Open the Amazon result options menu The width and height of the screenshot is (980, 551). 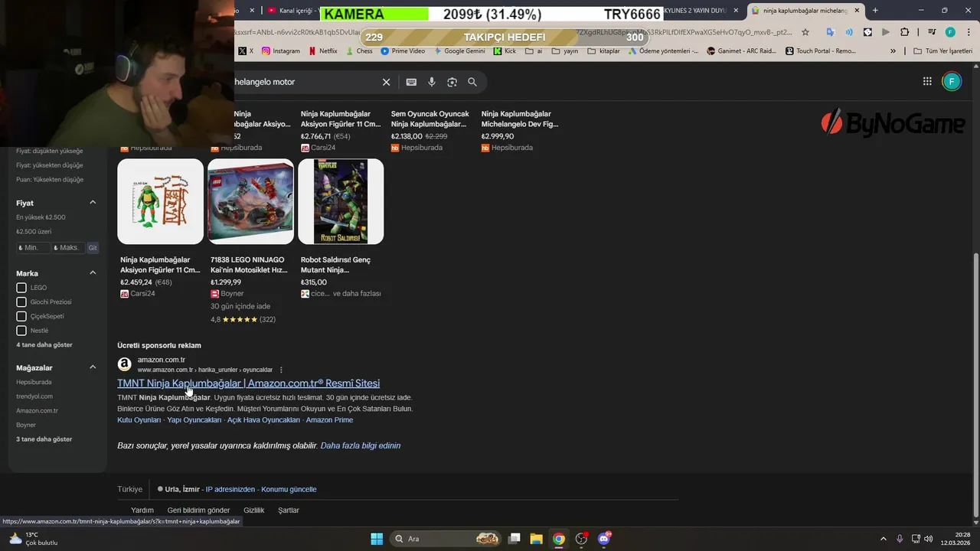point(281,370)
